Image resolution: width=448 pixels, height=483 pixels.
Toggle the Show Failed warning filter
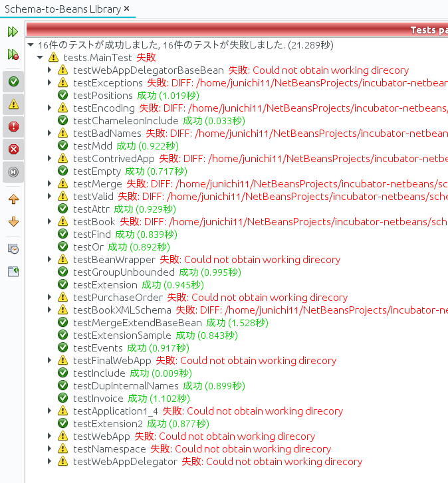coord(13,104)
